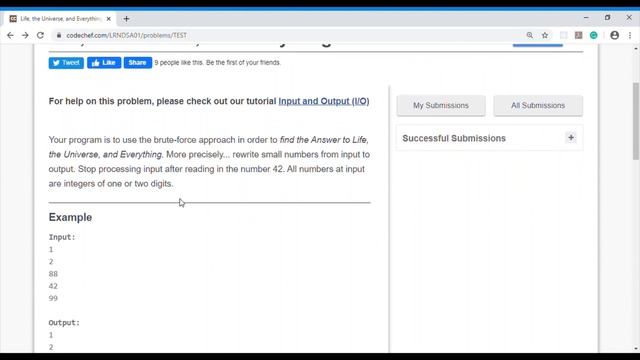Image resolution: width=640 pixels, height=360 pixels.
Task: Open new browser tab
Action: pos(126,19)
